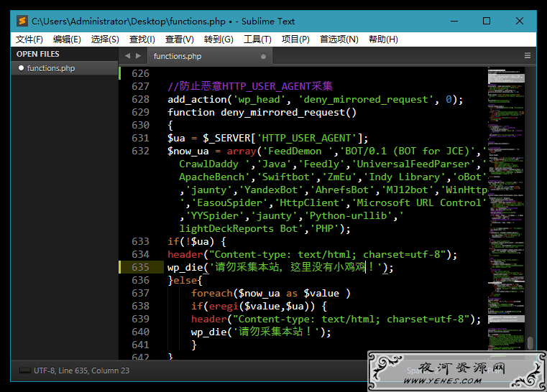Open the 工具(T) menu
The width and height of the screenshot is (547, 392).
click(x=257, y=39)
